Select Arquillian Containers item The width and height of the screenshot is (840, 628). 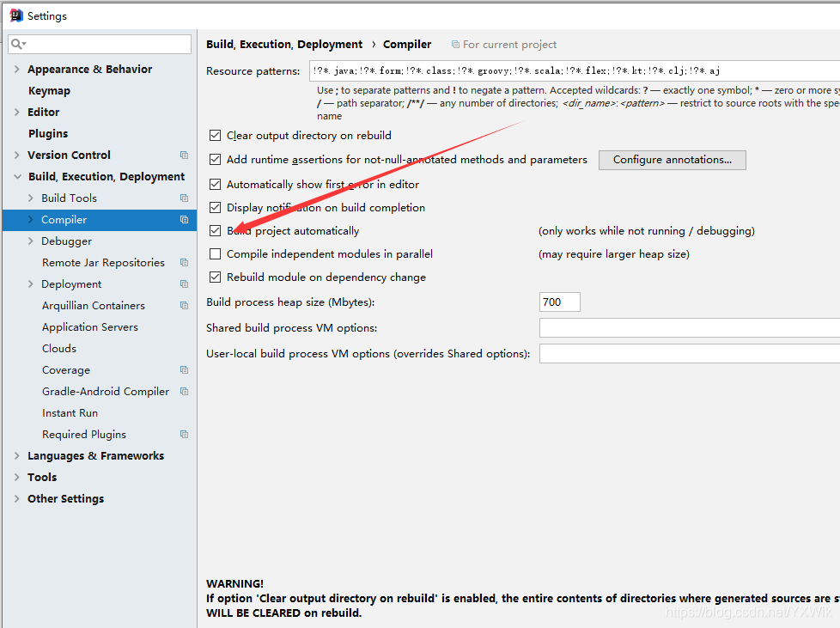click(94, 306)
